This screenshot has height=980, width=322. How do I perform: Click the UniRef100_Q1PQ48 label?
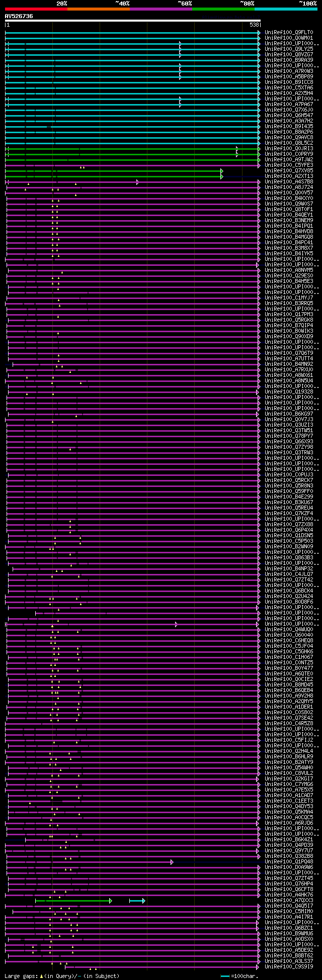[x=289, y=861]
